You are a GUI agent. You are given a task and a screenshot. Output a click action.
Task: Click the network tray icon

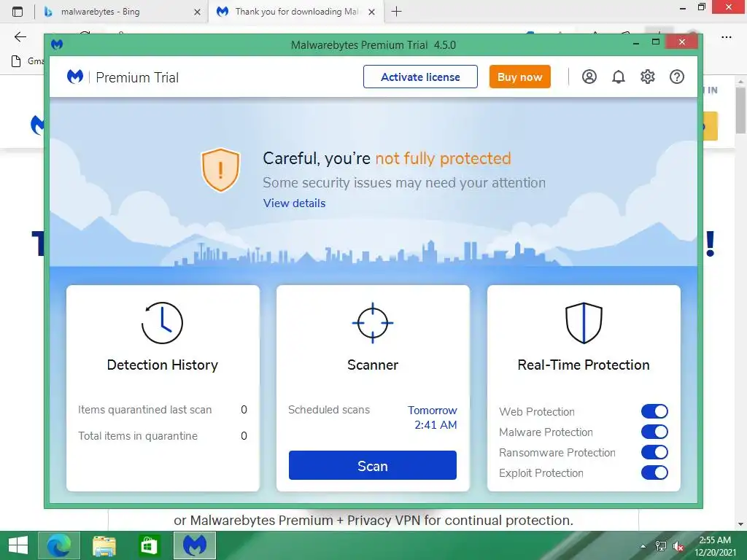pos(661,546)
